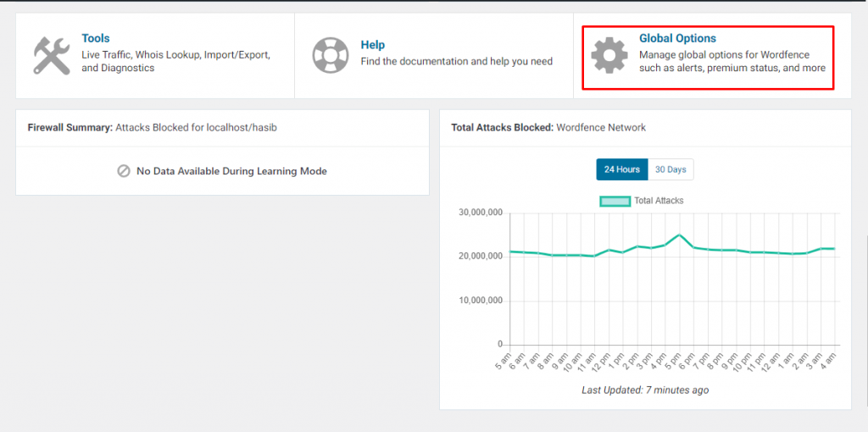Click the 'Last Updated: 7 minutes ago' text
The image size is (868, 432).
[x=645, y=390]
